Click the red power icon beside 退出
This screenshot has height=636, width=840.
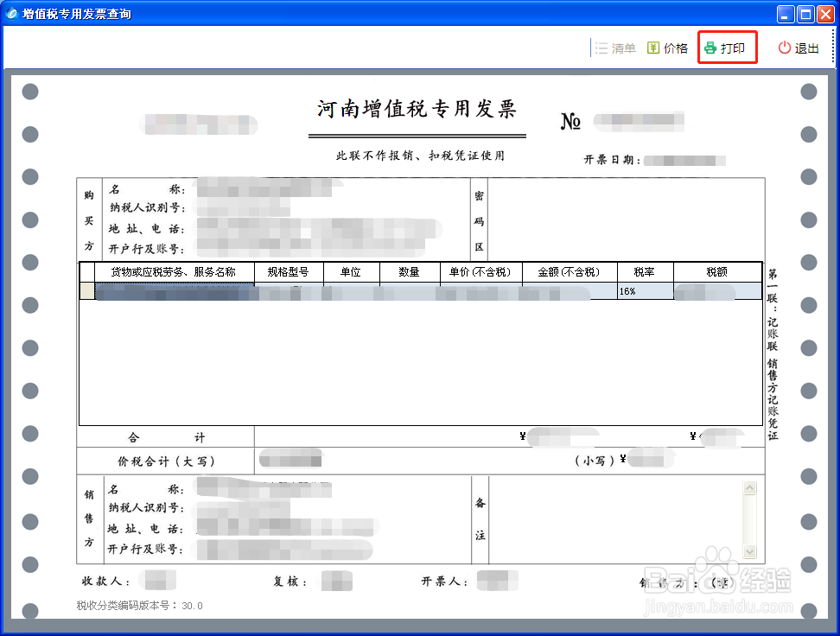(783, 48)
